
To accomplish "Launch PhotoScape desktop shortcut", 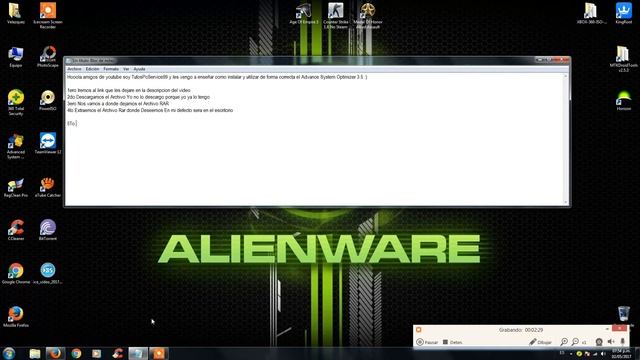I will pyautogui.click(x=48, y=56).
